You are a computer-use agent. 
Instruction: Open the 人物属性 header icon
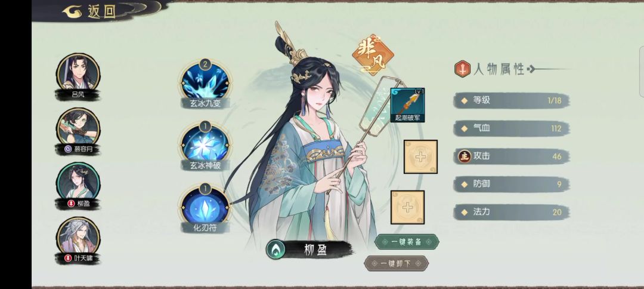coord(463,69)
